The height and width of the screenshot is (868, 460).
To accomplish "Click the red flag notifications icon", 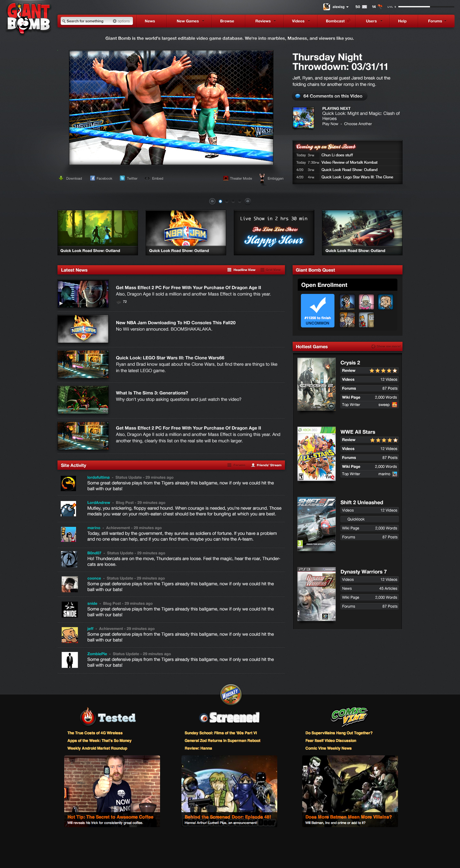I will pos(380,6).
